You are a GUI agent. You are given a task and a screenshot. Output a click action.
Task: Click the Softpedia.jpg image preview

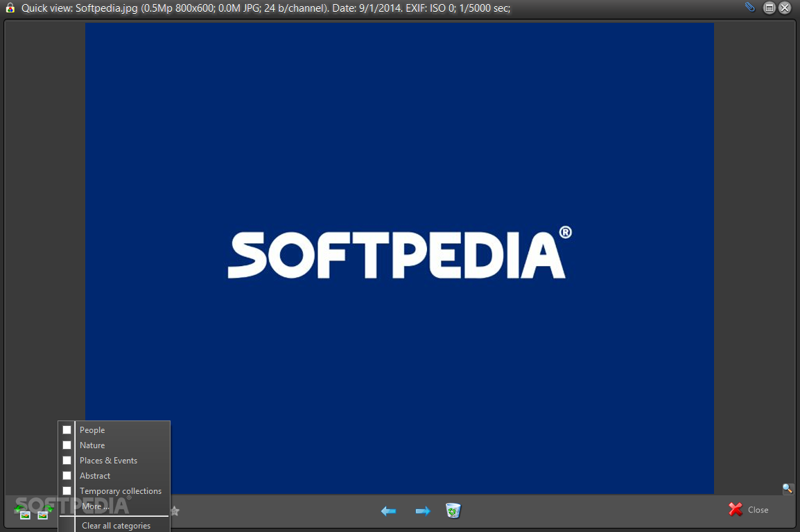point(399,258)
